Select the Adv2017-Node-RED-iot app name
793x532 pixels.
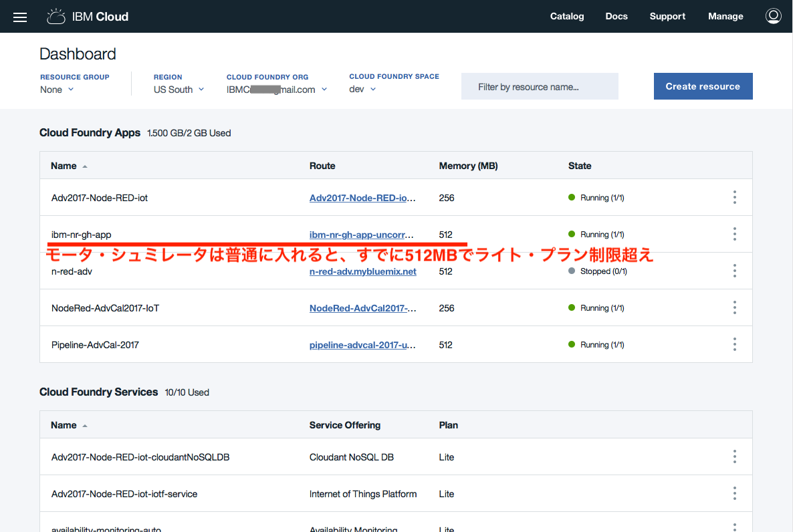(100, 198)
